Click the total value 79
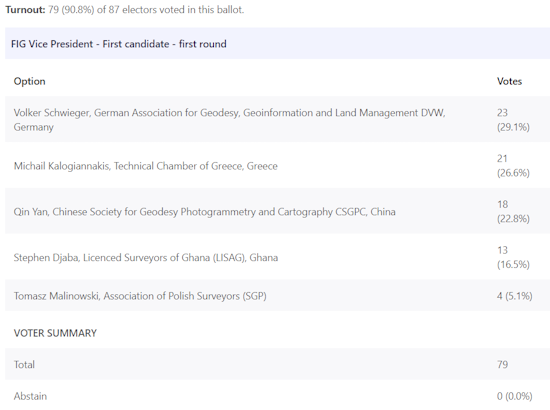This screenshot has width=550, height=410. click(502, 364)
